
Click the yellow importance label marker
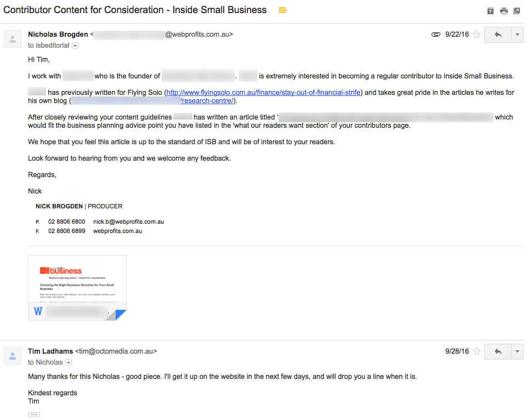coord(282,10)
